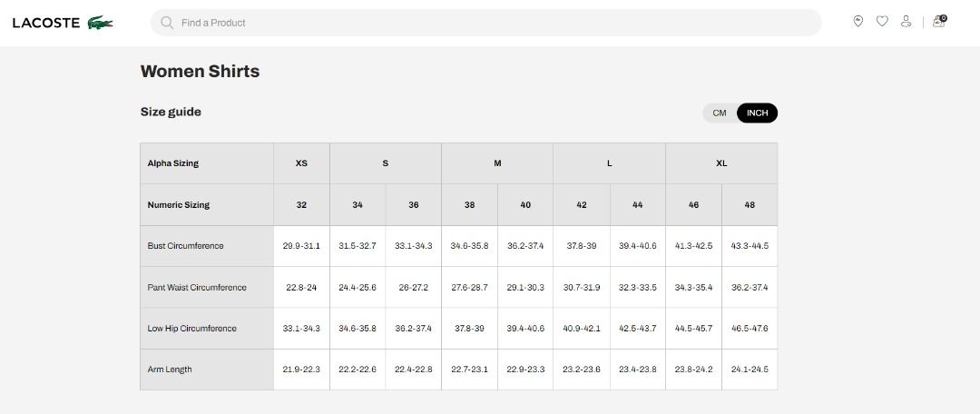The width and height of the screenshot is (980, 414).
Task: Click the LACOSTE wordmark text
Action: (46, 23)
